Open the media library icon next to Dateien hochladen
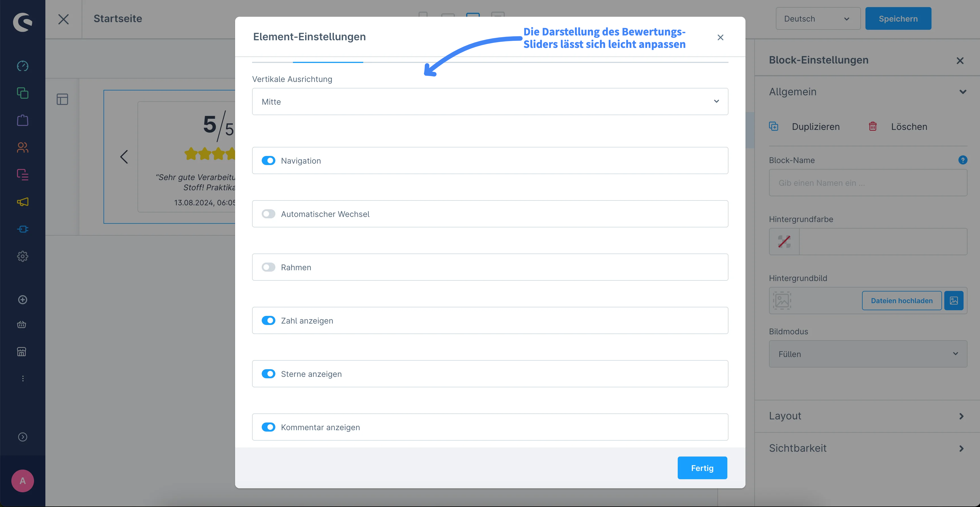Image resolution: width=980 pixels, height=507 pixels. point(954,301)
